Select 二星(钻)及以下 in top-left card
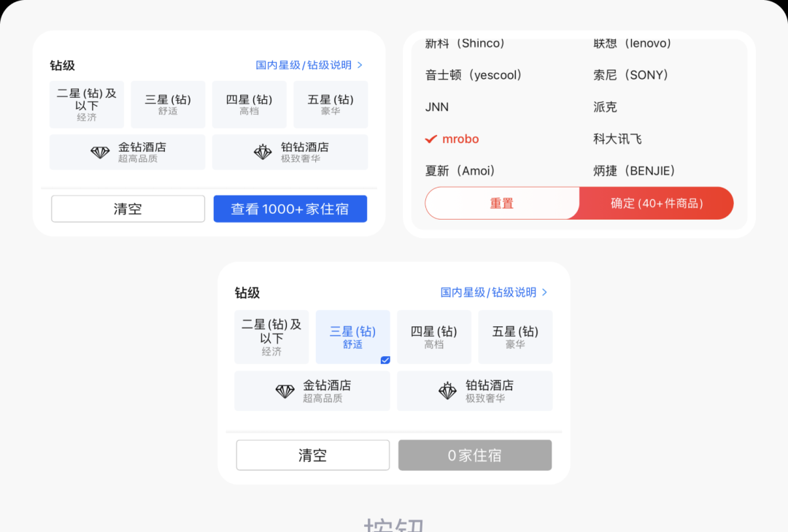The width and height of the screenshot is (788, 532). [86, 104]
